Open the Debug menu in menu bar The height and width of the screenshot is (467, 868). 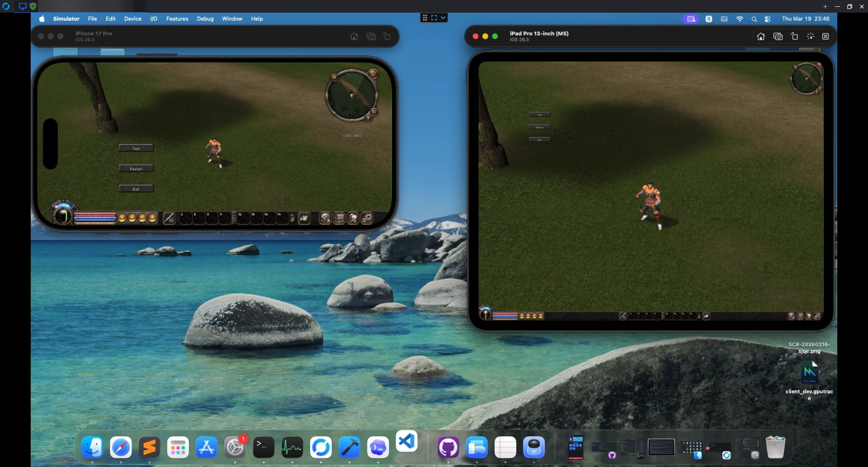[x=205, y=19]
